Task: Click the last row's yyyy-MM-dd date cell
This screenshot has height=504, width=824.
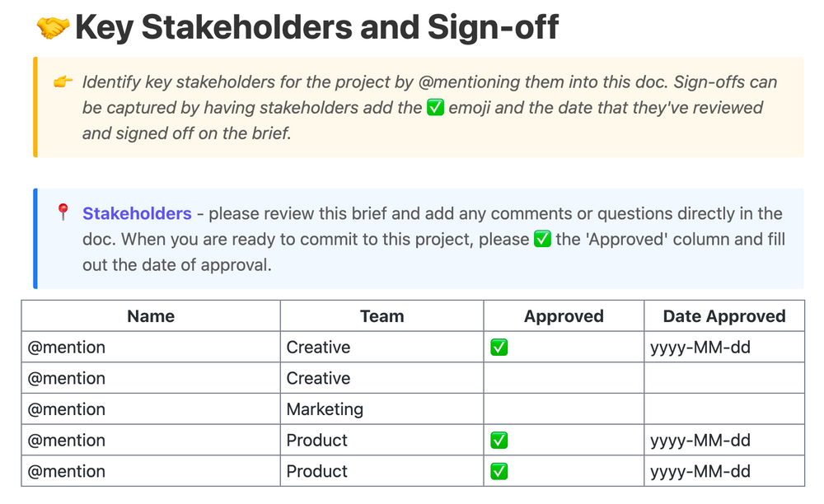Action: tap(700, 472)
